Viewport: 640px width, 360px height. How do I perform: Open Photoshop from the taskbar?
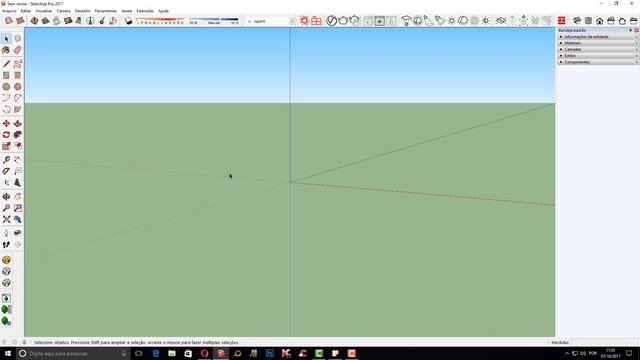coord(270,353)
